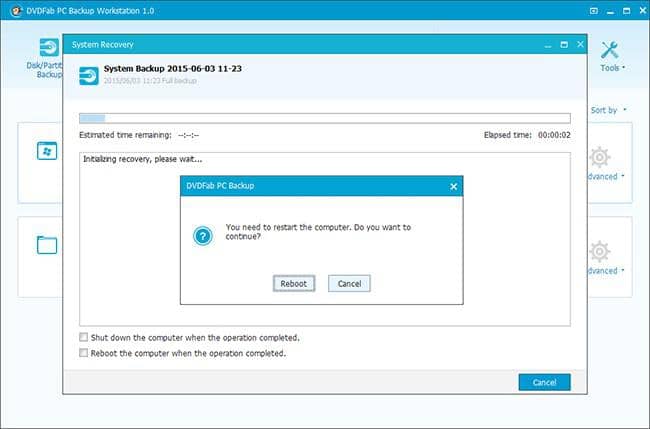Screen dimensions: 650x429
Task: Expand the Tools dropdown arrow
Action: pyautogui.click(x=623, y=68)
